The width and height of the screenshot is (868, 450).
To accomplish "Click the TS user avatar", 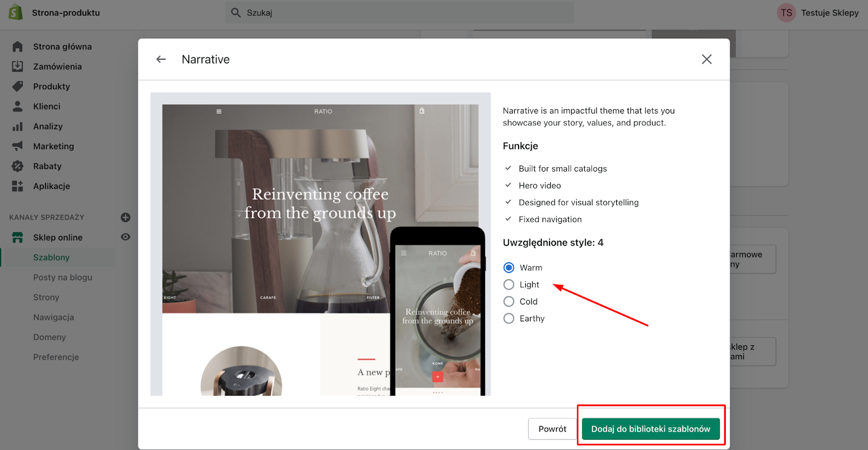I will pyautogui.click(x=786, y=12).
